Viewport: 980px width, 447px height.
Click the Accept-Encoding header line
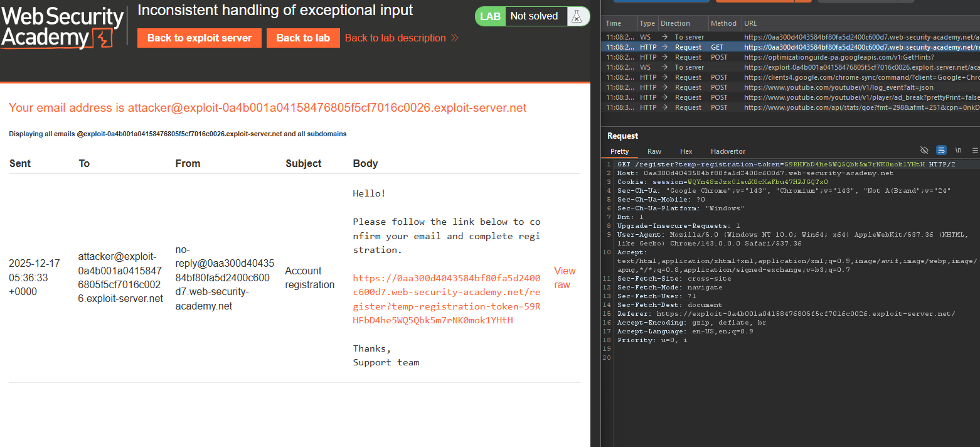click(691, 322)
